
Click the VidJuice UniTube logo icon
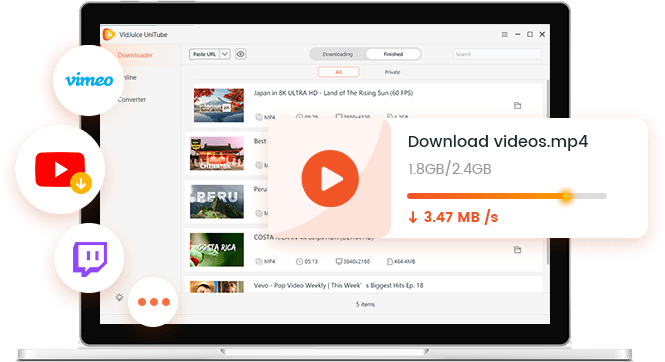point(109,34)
